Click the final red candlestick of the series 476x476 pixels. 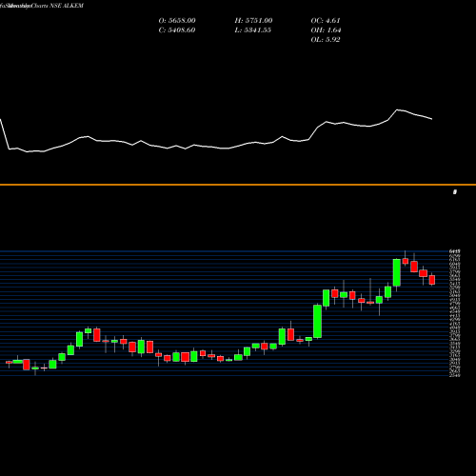click(432, 280)
